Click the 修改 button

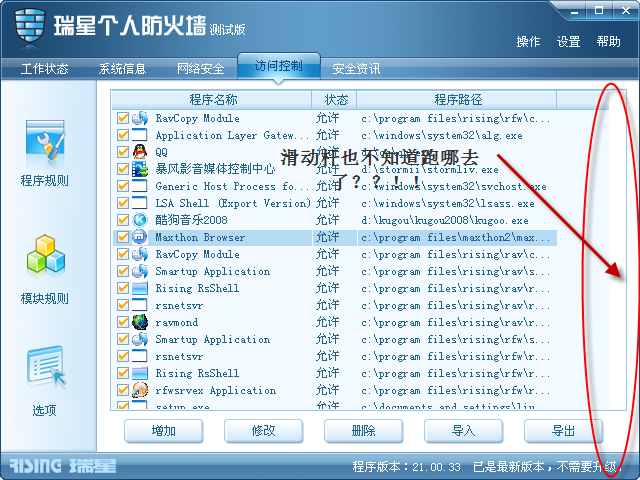click(x=264, y=431)
